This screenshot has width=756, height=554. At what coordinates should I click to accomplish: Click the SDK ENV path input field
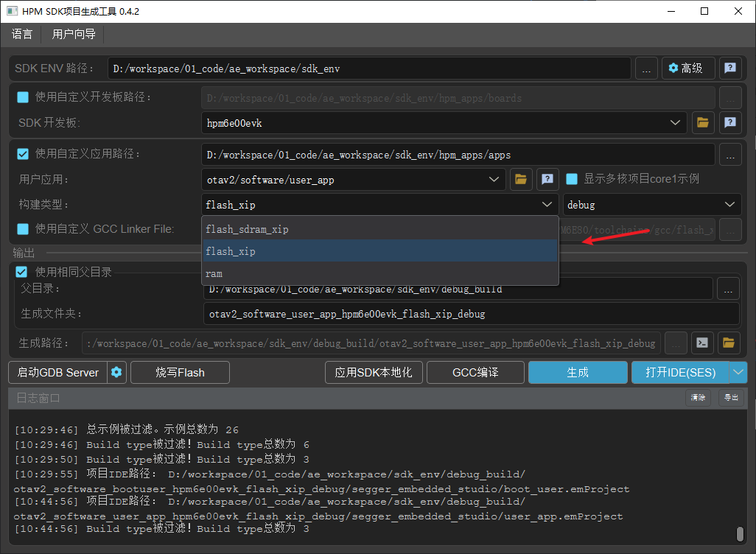tap(369, 69)
